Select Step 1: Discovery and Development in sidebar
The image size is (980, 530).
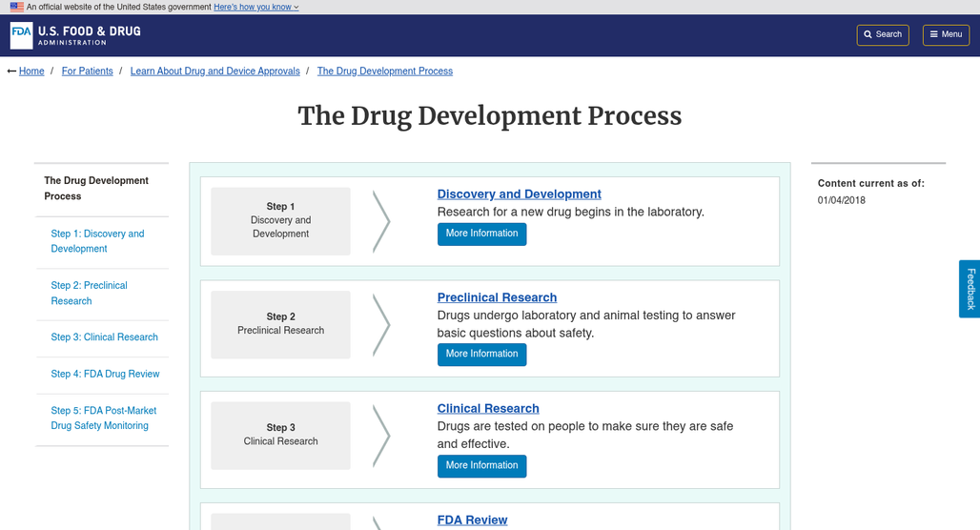97,241
